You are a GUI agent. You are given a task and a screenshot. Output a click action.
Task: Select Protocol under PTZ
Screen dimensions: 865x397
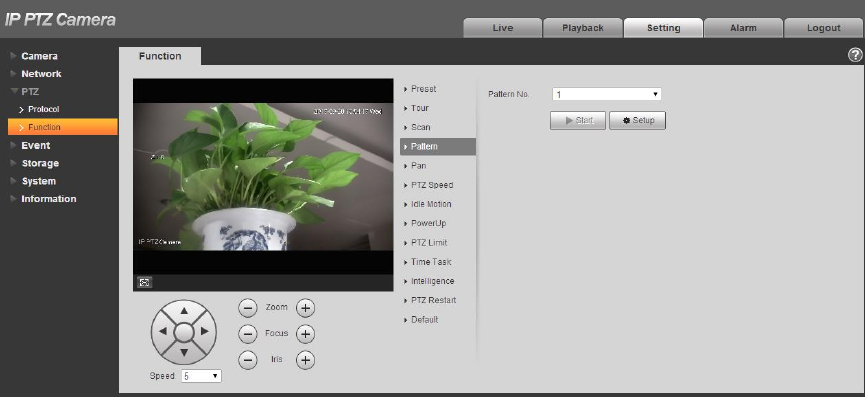tap(44, 109)
